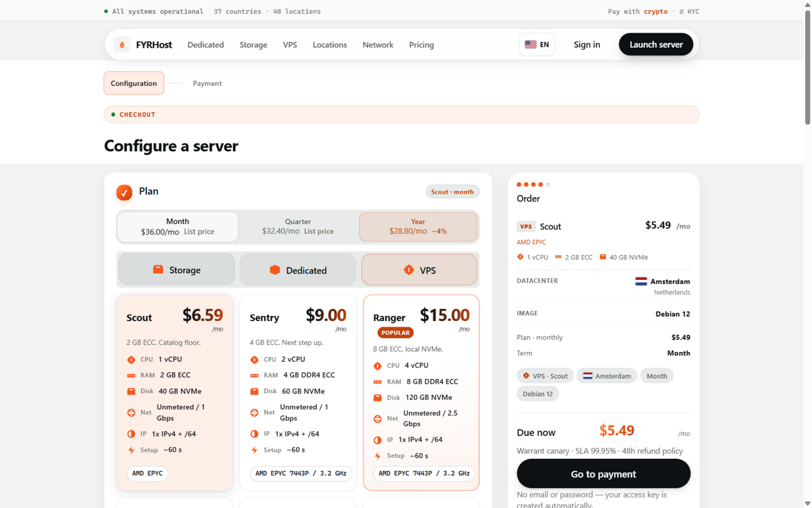Open the EN language selector

click(537, 45)
